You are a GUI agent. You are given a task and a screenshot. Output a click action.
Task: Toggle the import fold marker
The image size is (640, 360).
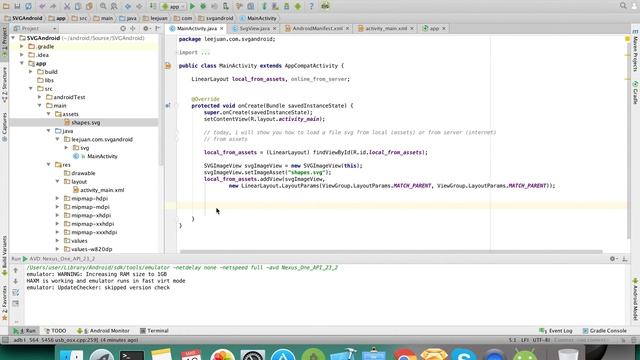coord(177,52)
